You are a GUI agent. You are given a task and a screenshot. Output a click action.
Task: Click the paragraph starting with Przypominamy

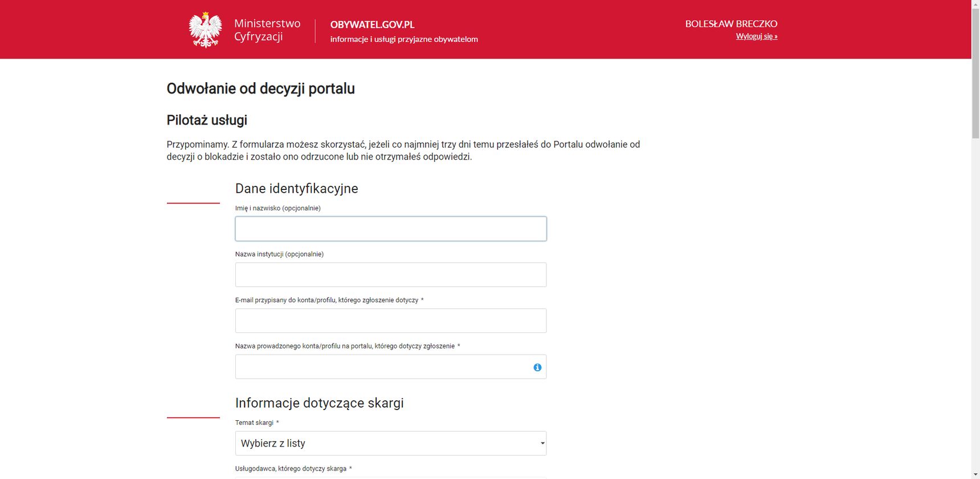tap(403, 151)
